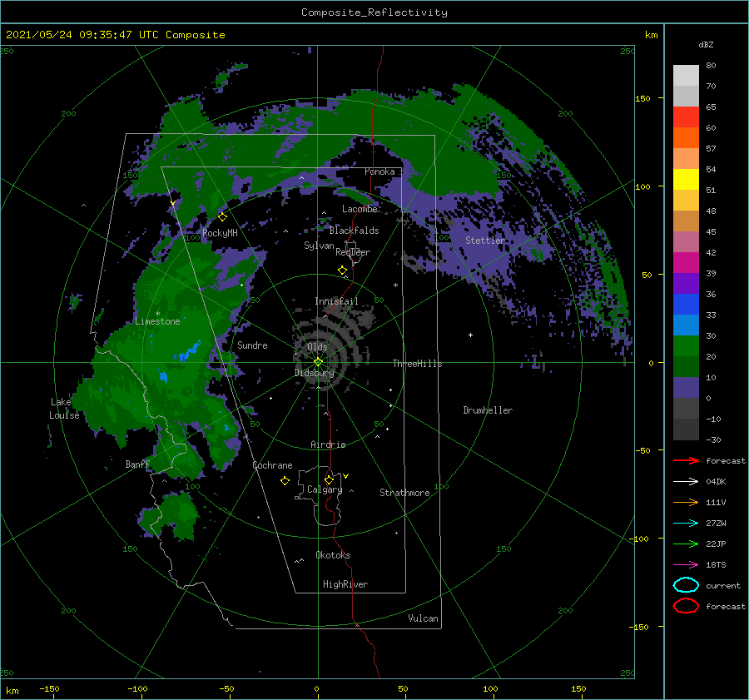Click the Sylvan label

pyautogui.click(x=319, y=246)
